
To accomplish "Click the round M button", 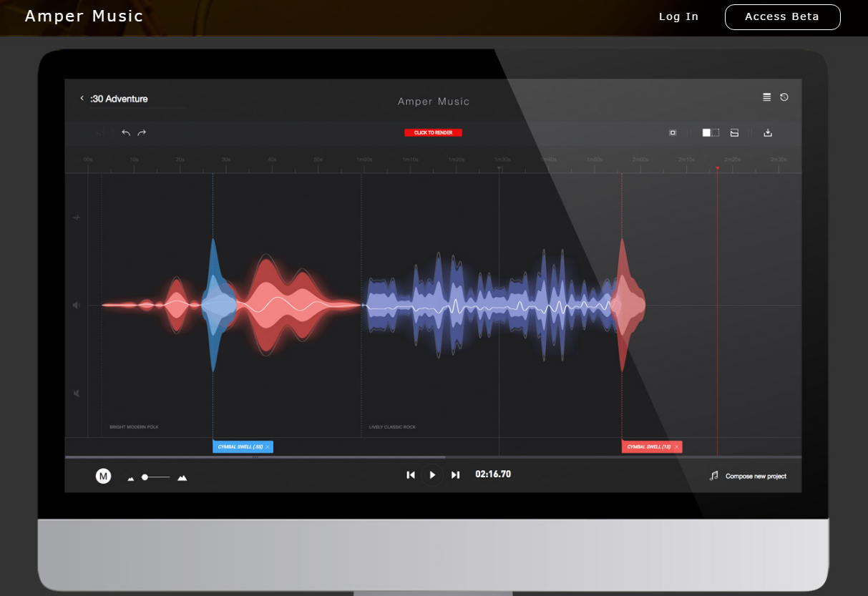I will coord(104,476).
